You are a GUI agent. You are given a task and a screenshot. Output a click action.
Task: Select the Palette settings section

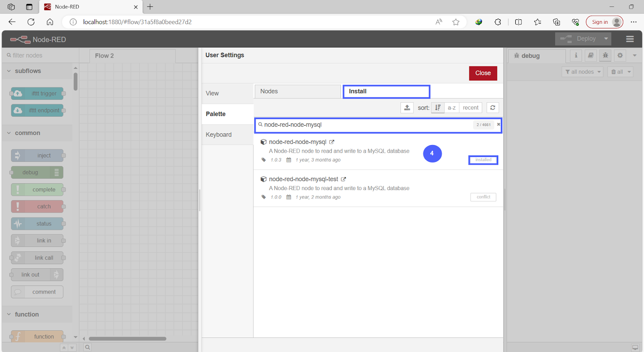pyautogui.click(x=227, y=114)
